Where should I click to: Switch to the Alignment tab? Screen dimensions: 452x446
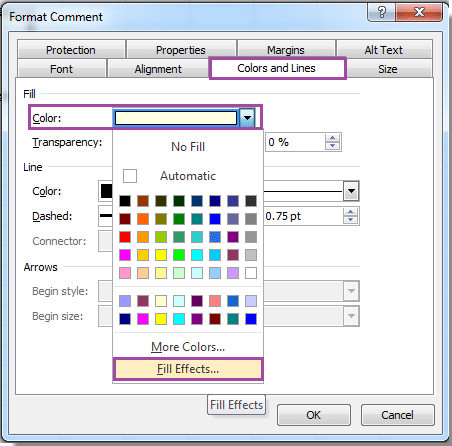click(x=158, y=69)
